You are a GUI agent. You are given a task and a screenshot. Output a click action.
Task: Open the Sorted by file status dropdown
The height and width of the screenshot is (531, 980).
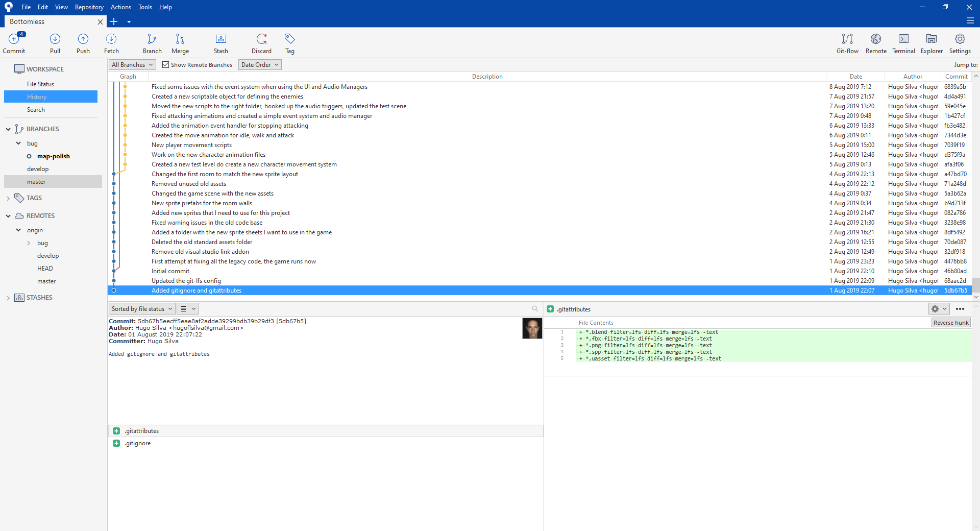[142, 309]
